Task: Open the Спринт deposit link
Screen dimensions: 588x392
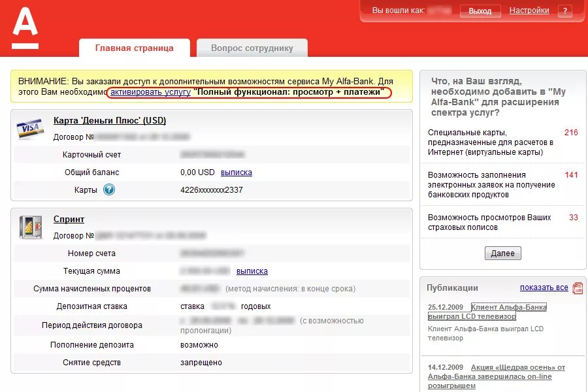Action: [x=69, y=219]
